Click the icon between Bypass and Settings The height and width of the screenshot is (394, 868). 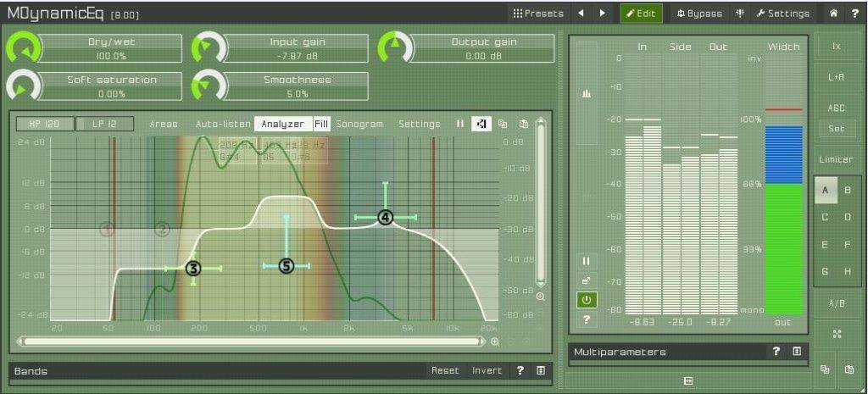pos(739,14)
